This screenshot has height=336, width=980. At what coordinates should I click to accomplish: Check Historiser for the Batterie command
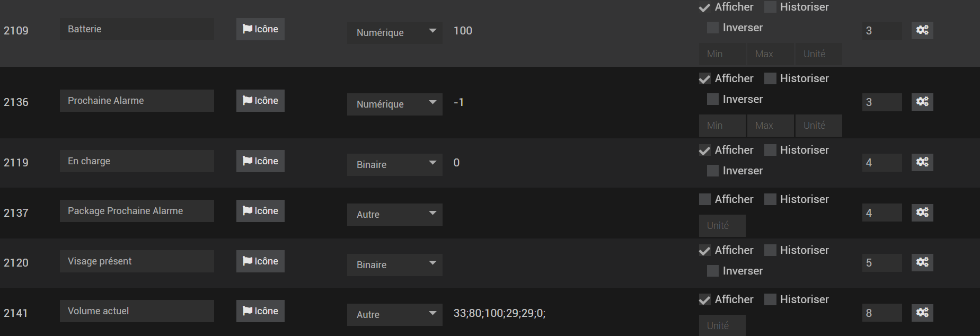(770, 7)
